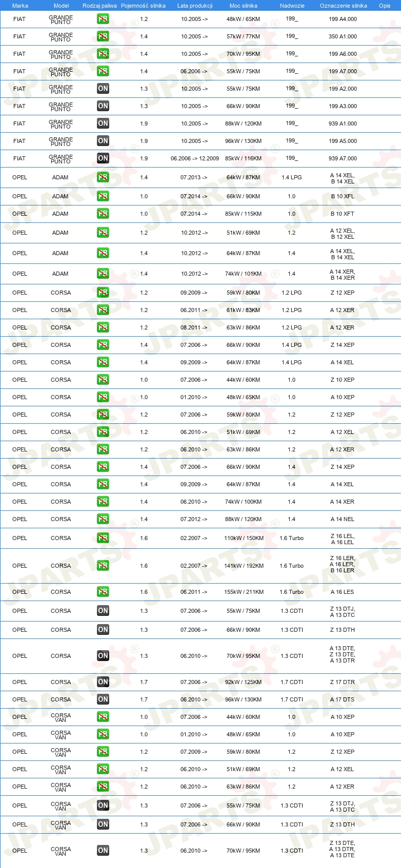Click the Pojemność silnika column header

[x=144, y=6]
